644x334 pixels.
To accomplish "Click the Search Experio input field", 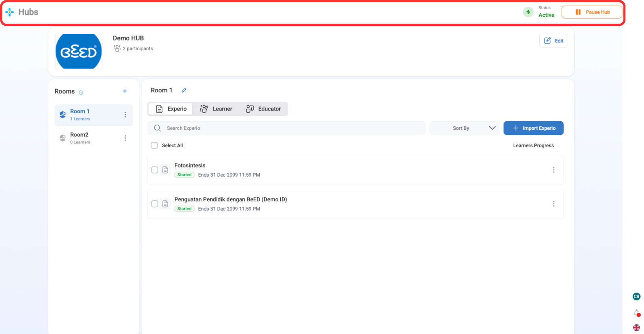I will coord(286,128).
